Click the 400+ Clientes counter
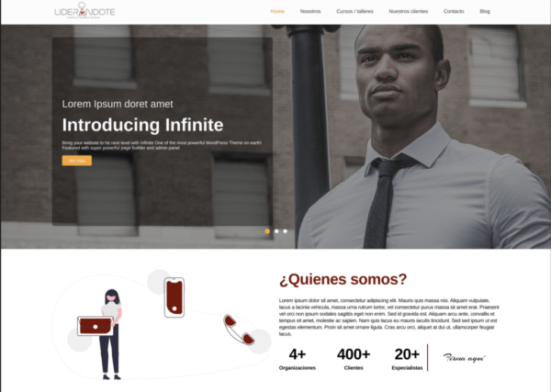This screenshot has height=392, width=551. tap(354, 359)
